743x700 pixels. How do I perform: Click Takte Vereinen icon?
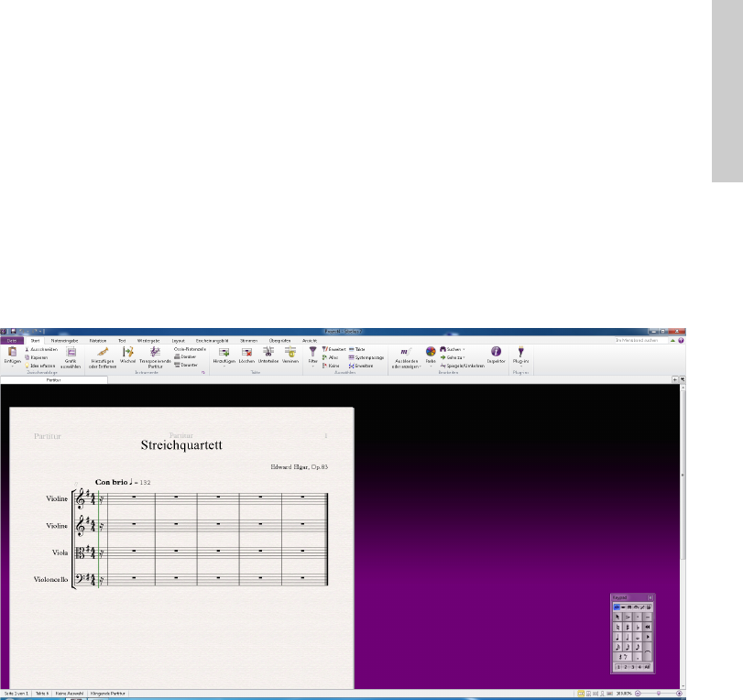pyautogui.click(x=290, y=352)
